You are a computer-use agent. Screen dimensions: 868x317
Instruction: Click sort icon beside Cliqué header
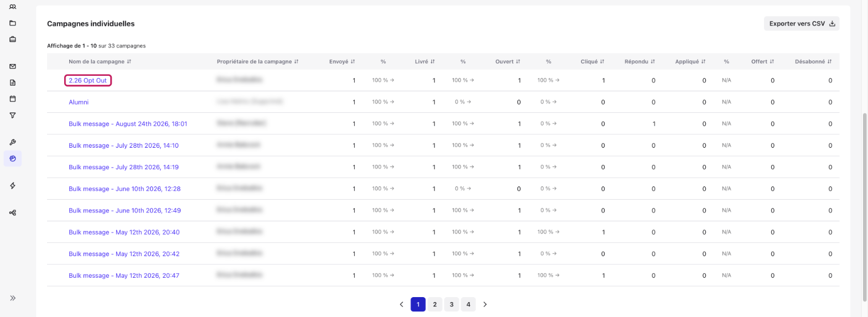point(602,61)
